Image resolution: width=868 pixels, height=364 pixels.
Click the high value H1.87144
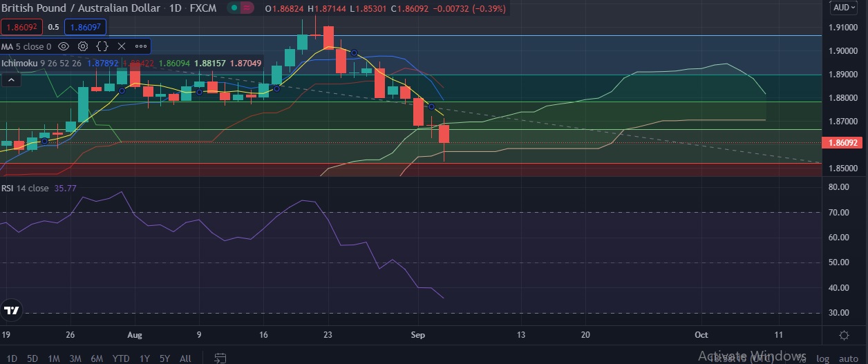(328, 9)
